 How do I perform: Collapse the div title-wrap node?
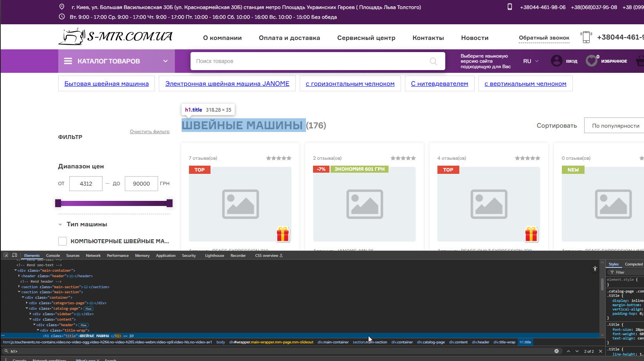click(x=38, y=330)
